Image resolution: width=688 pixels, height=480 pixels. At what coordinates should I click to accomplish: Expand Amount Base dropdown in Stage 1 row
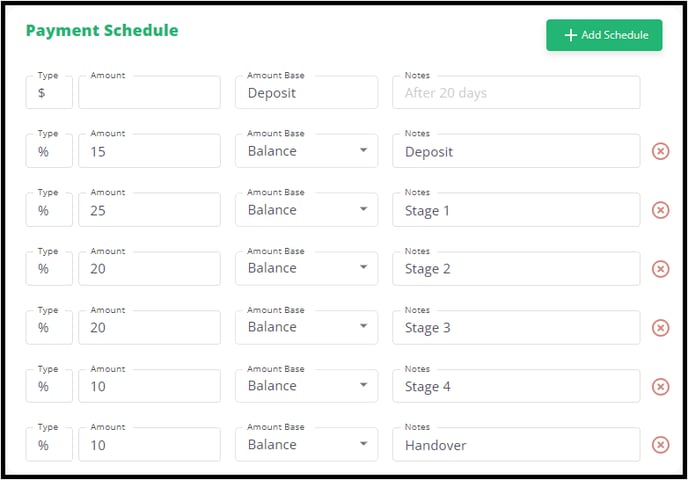coord(306,210)
